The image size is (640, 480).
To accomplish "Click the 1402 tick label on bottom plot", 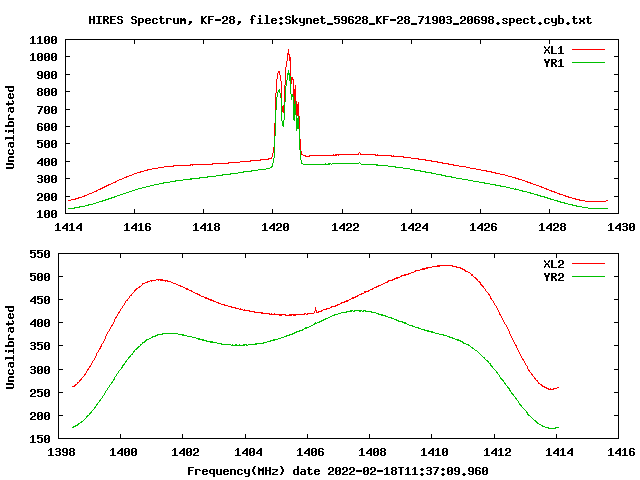I will coord(185,452).
